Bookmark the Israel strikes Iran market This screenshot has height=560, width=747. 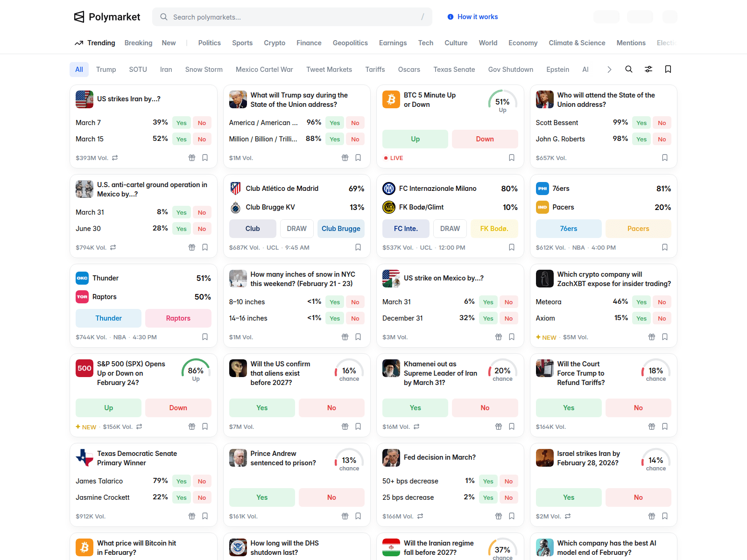pyautogui.click(x=665, y=516)
